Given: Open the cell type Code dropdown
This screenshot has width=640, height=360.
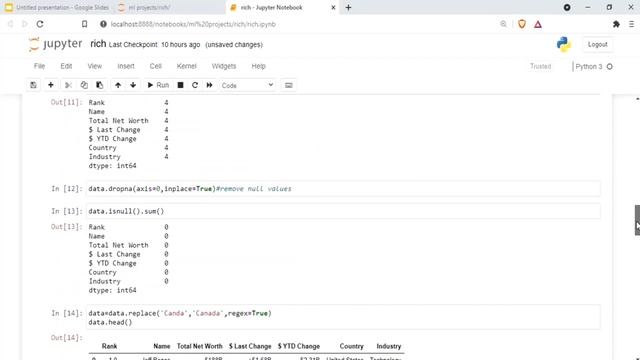Looking at the screenshot, I should [247, 85].
